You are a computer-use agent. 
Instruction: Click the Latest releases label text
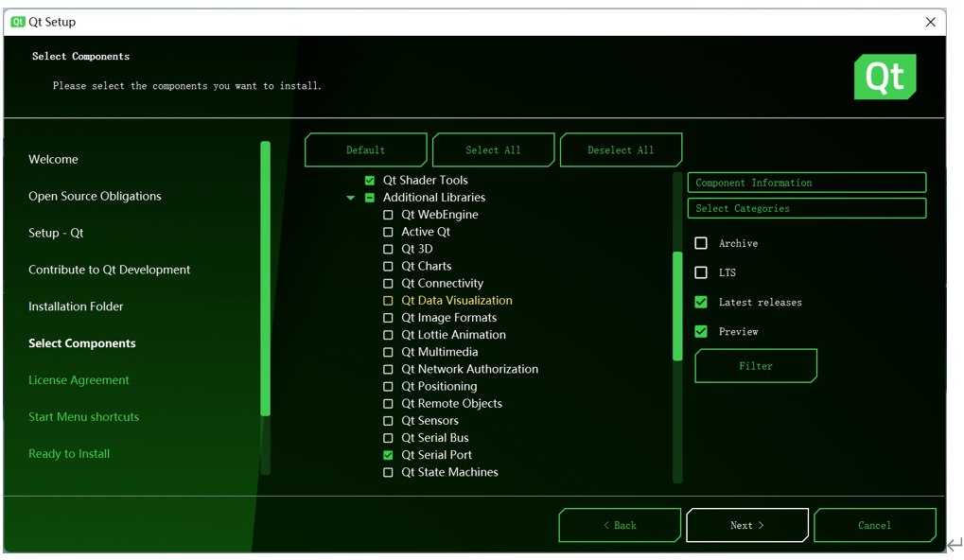click(761, 303)
